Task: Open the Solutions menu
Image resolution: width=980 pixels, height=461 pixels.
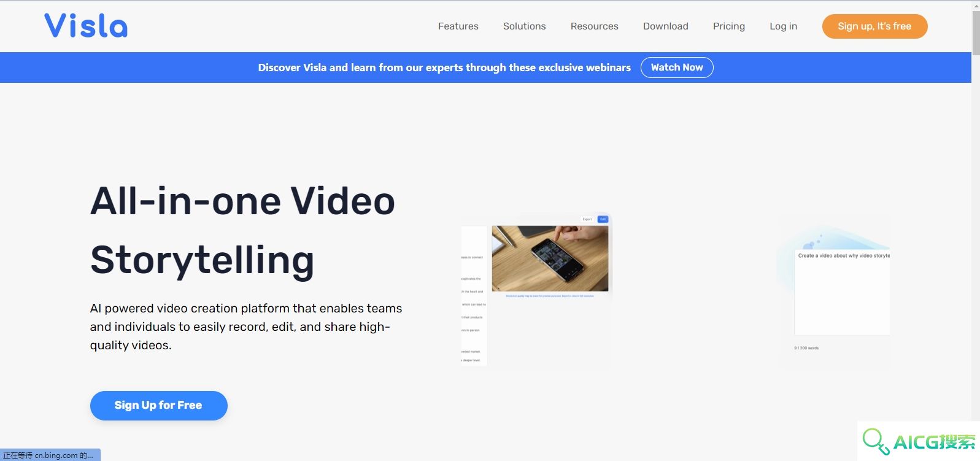Action: coord(524,26)
